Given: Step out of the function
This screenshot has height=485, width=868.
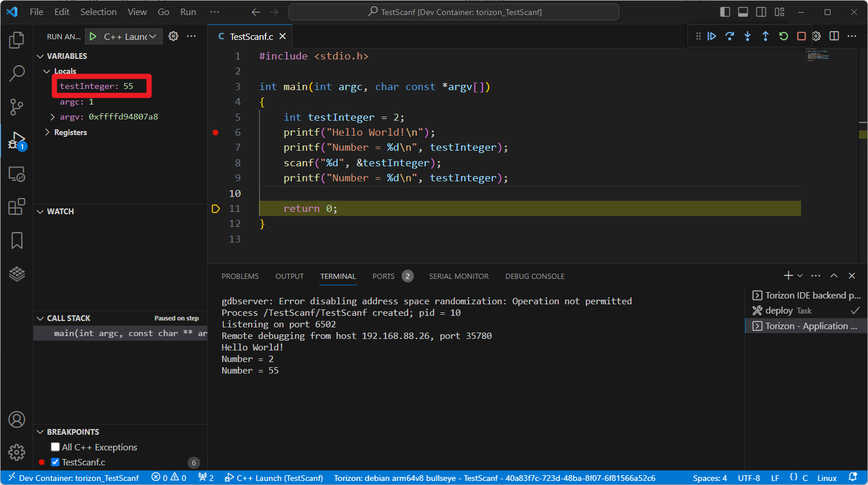Looking at the screenshot, I should (765, 36).
